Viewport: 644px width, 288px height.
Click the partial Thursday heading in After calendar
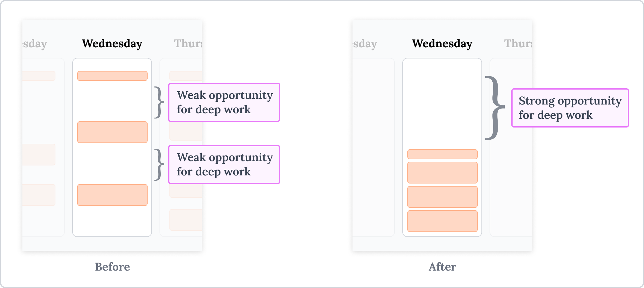tap(518, 44)
